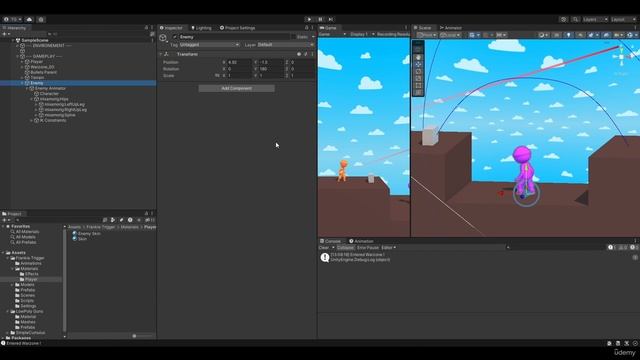Toggle the Scale constrain proportions link icon

217,76
